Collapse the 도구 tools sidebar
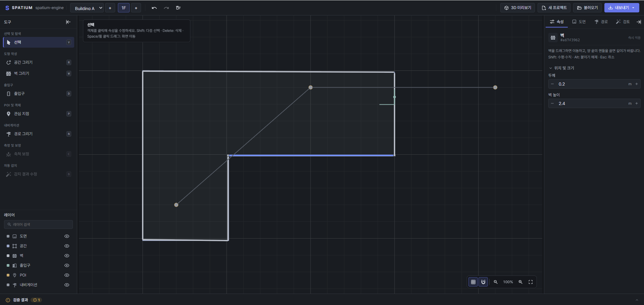The height and width of the screenshot is (305, 644). pyautogui.click(x=68, y=22)
